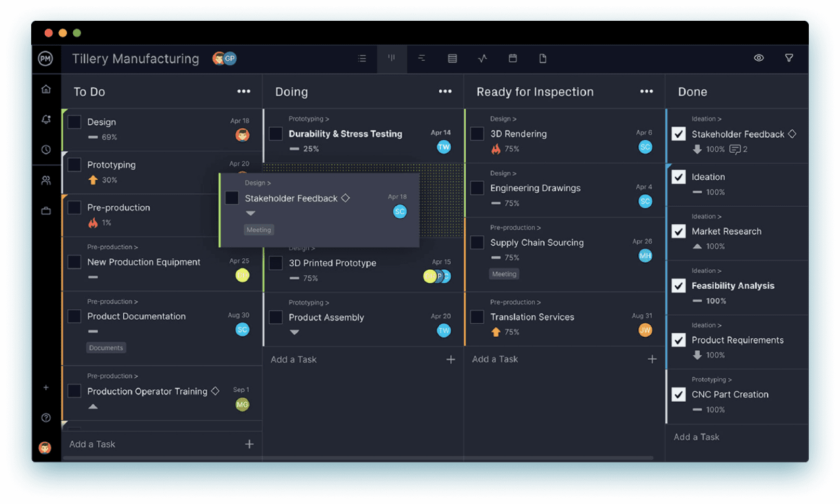
Task: Open notifications bell in sidebar
Action: pyautogui.click(x=46, y=120)
